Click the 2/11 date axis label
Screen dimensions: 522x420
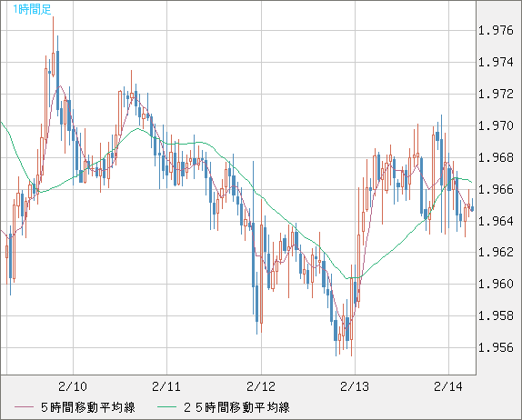pos(166,386)
